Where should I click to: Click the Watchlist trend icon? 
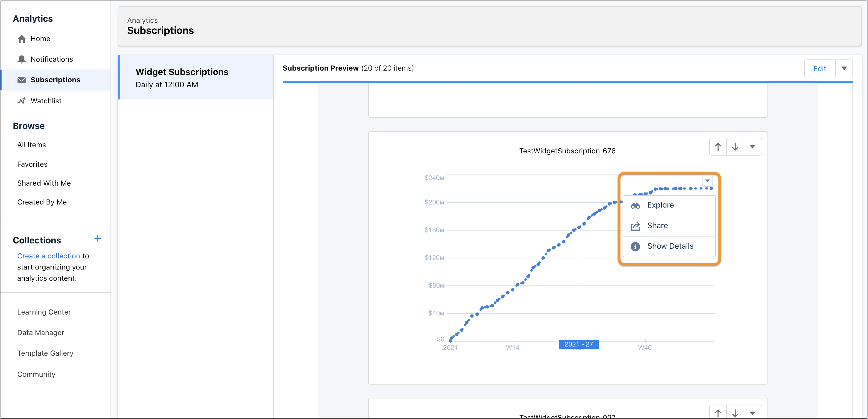(x=22, y=101)
